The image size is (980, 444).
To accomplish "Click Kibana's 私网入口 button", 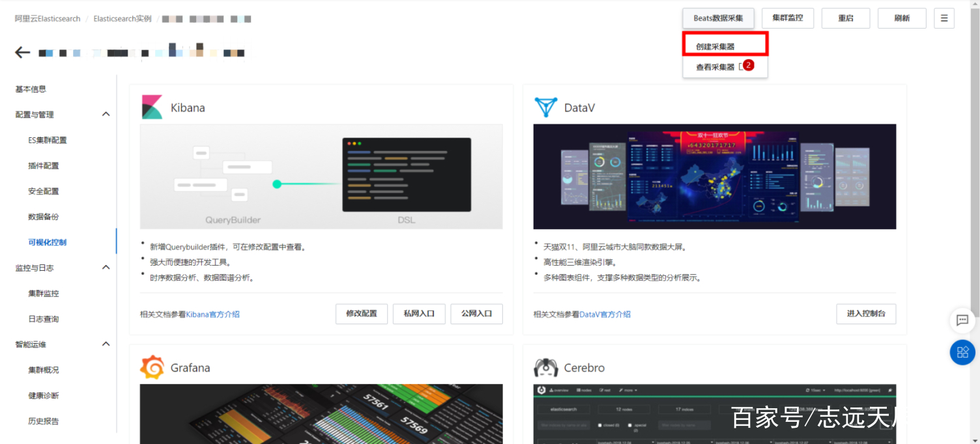I will coord(419,314).
